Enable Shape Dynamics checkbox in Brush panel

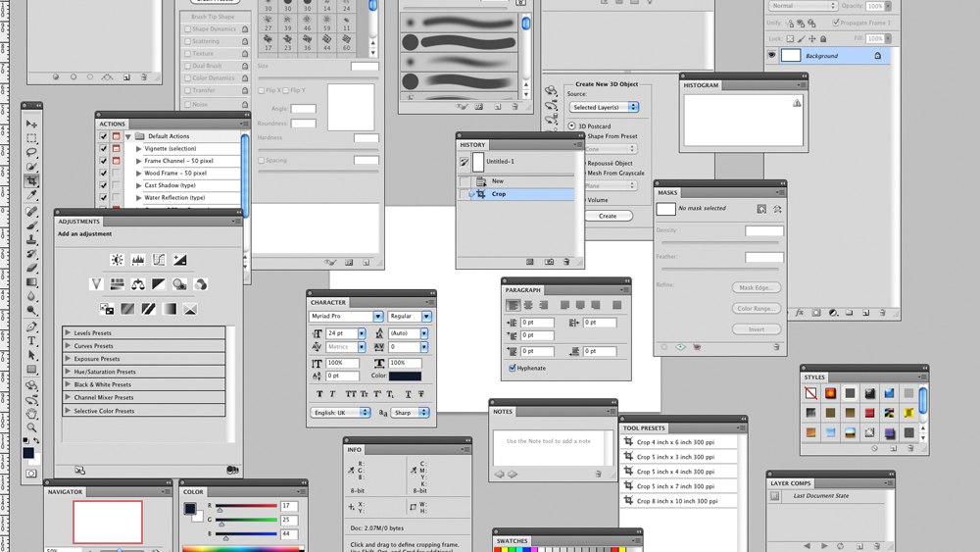click(187, 28)
